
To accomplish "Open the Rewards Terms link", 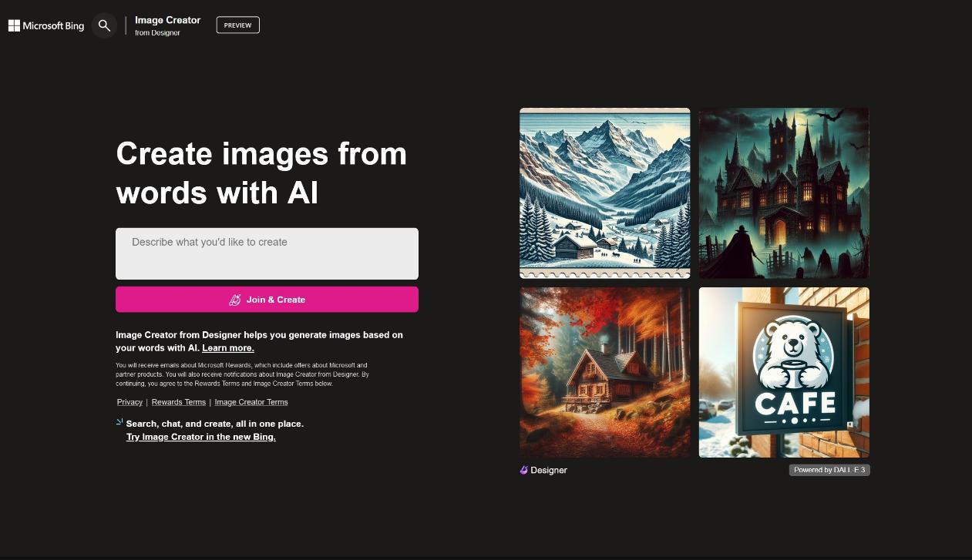I will (178, 401).
